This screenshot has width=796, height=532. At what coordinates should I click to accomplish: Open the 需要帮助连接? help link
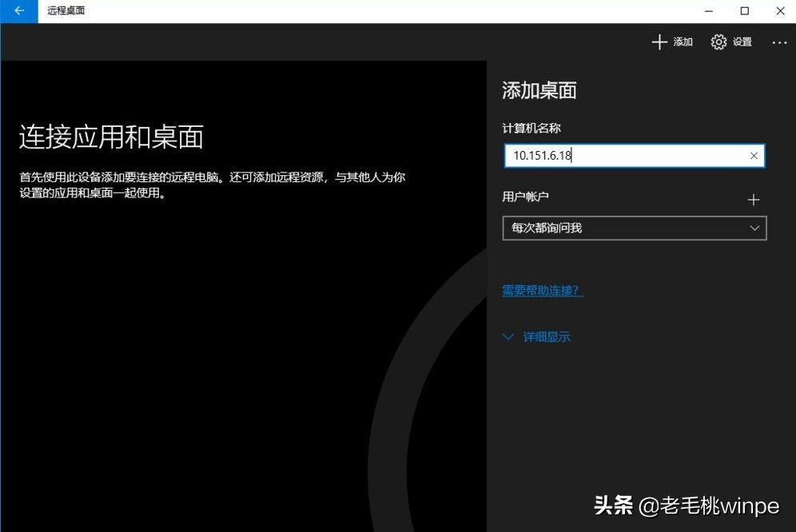(x=542, y=291)
